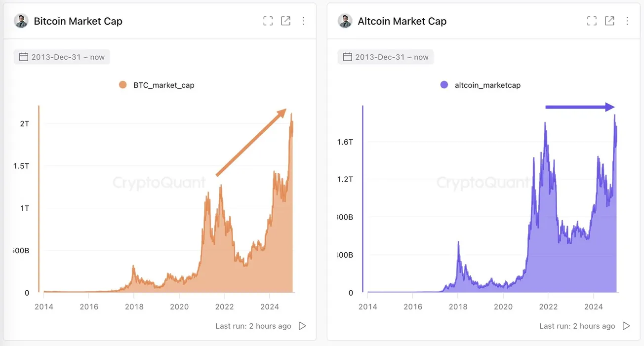This screenshot has height=346, width=644.
Task: Open the 2013-Dec-31 ~ now date range selector
Action: pyautogui.click(x=61, y=57)
